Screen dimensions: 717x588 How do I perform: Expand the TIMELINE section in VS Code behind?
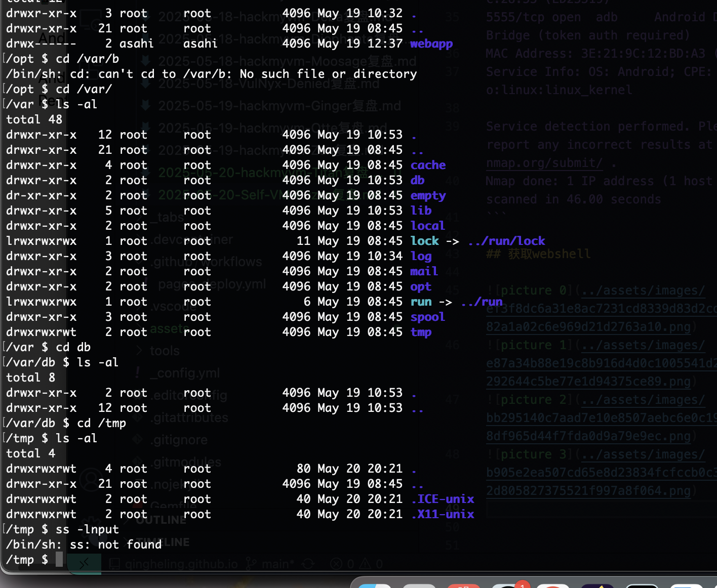tap(163, 542)
